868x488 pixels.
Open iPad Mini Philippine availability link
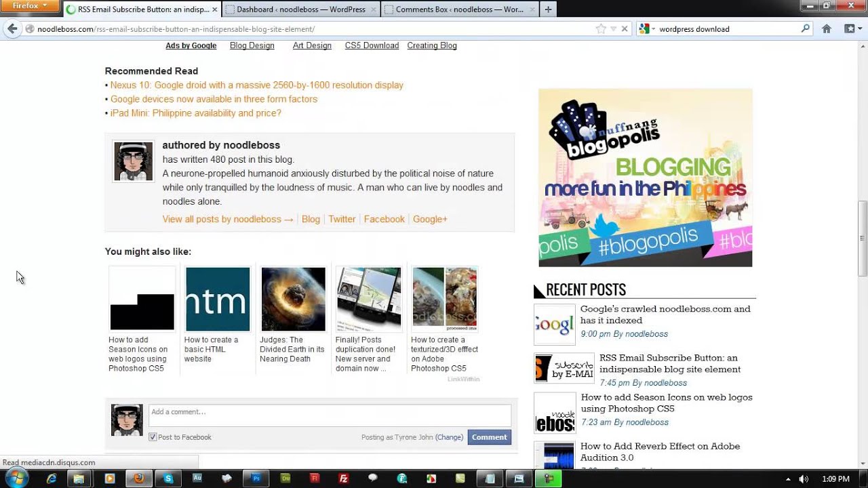click(x=195, y=113)
